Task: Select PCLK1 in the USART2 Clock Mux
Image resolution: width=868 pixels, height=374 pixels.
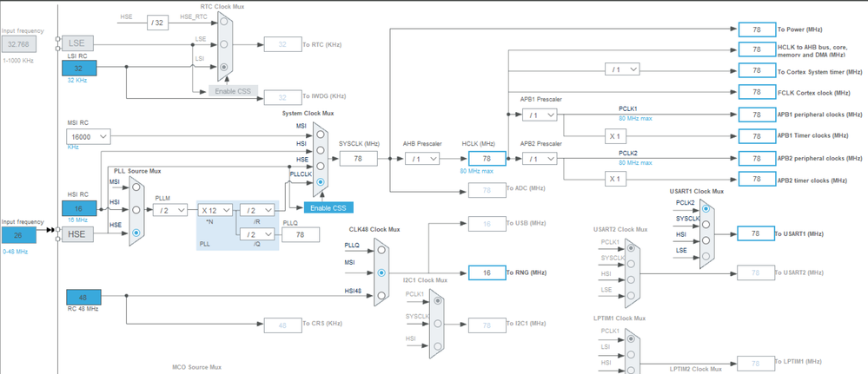Action: tap(631, 248)
